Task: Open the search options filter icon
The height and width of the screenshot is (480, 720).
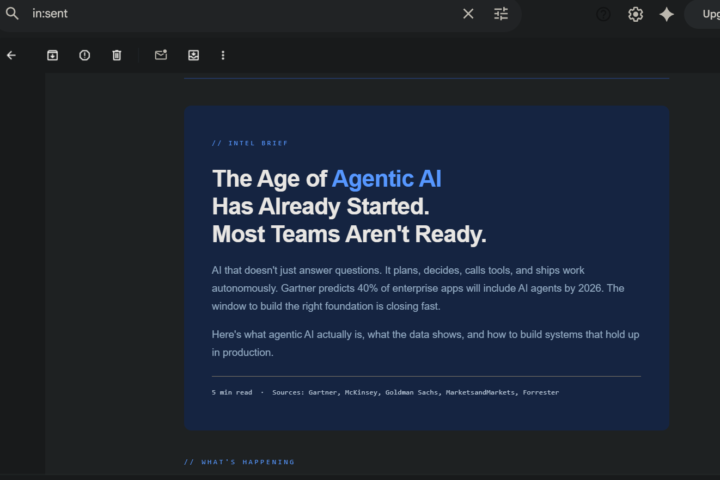Action: (501, 14)
